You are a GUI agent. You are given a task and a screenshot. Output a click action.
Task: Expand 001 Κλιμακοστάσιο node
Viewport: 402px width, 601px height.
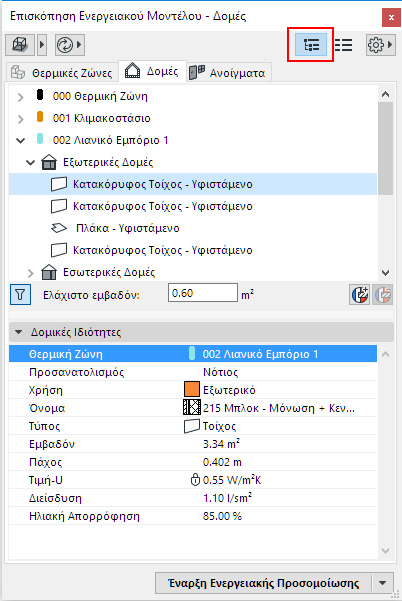pyautogui.click(x=21, y=119)
